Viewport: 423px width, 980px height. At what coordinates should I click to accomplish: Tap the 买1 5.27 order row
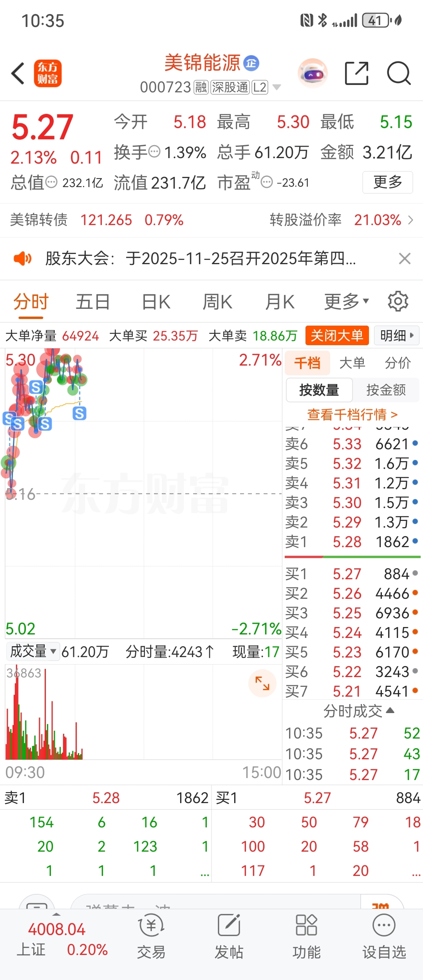click(x=352, y=574)
